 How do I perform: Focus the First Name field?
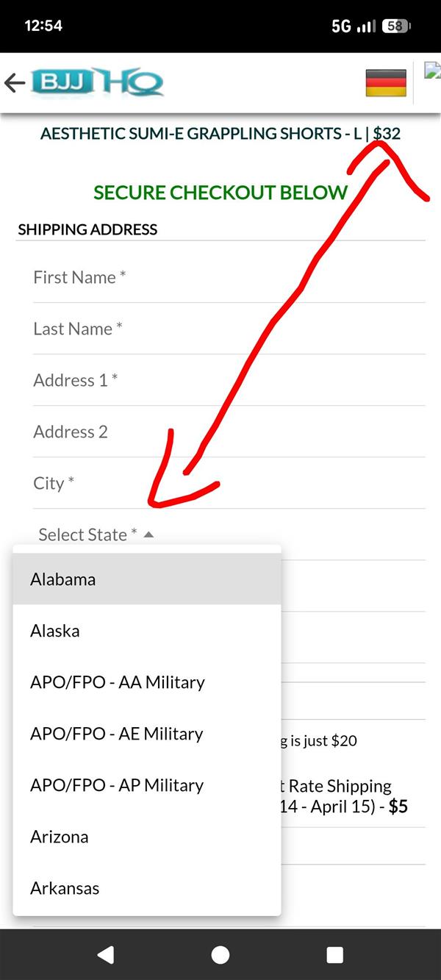tap(228, 277)
